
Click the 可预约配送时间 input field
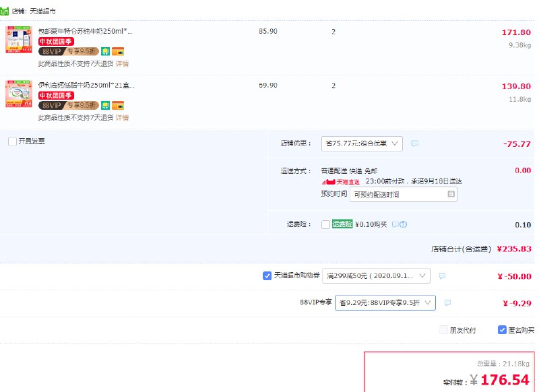coord(403,195)
